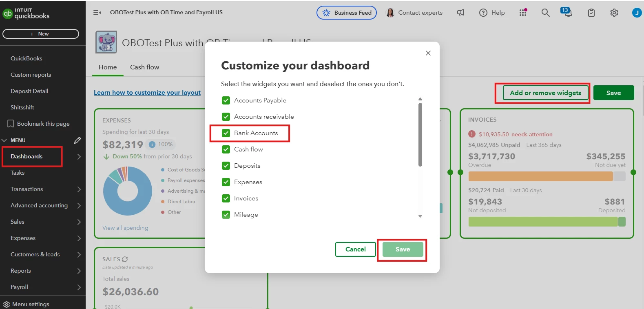The width and height of the screenshot is (644, 309).
Task: Close the Customize your dashboard dialog
Action: [428, 53]
